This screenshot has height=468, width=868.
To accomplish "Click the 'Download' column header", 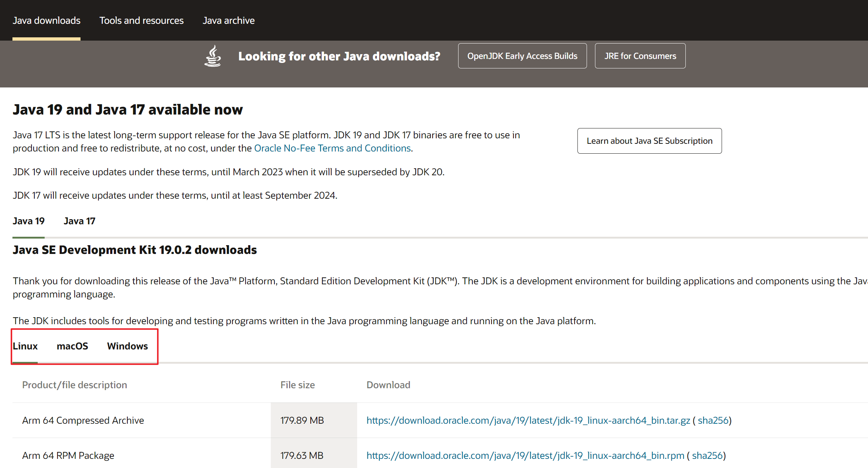I will click(x=388, y=385).
